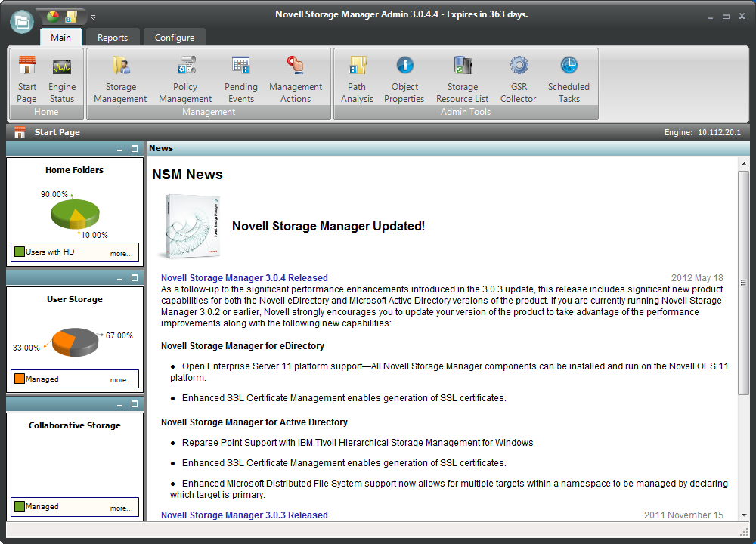Click more in the Collaborative Storage panel

coord(121,508)
